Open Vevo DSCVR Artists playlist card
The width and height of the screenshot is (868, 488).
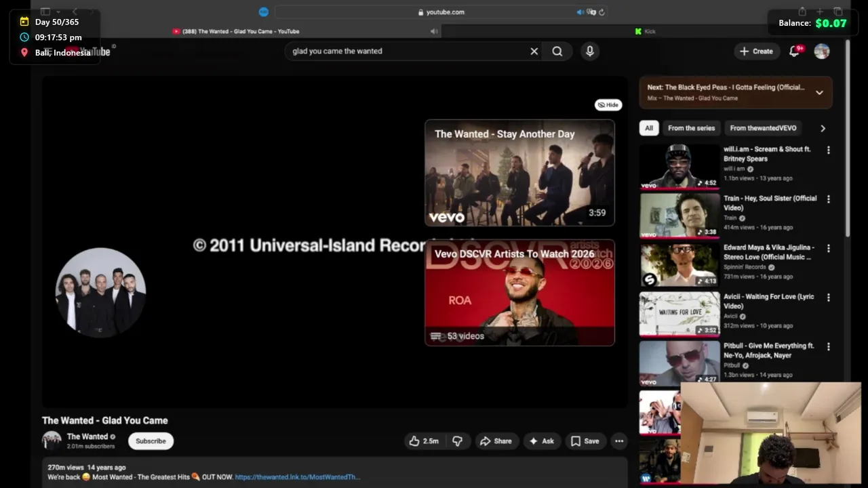coord(519,293)
